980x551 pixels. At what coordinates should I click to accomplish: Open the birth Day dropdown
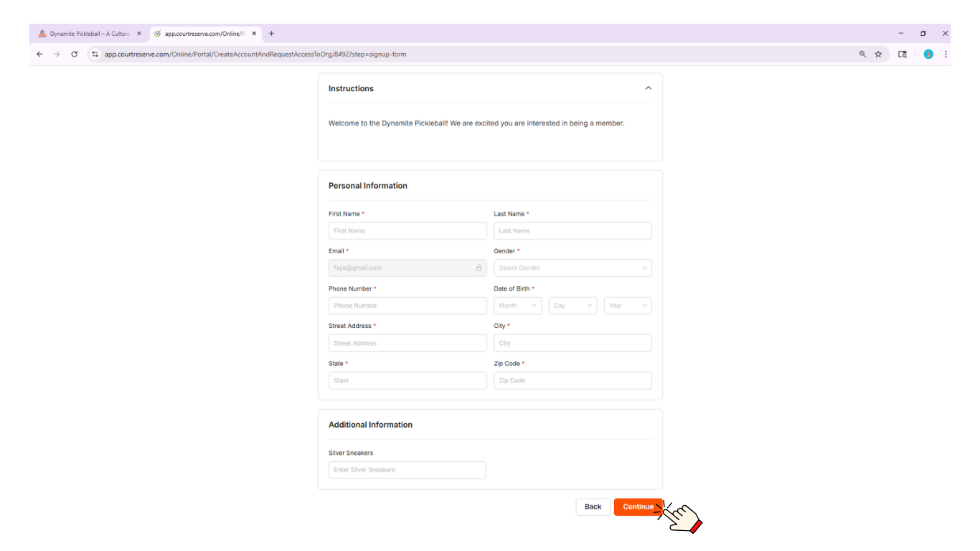[x=573, y=306]
